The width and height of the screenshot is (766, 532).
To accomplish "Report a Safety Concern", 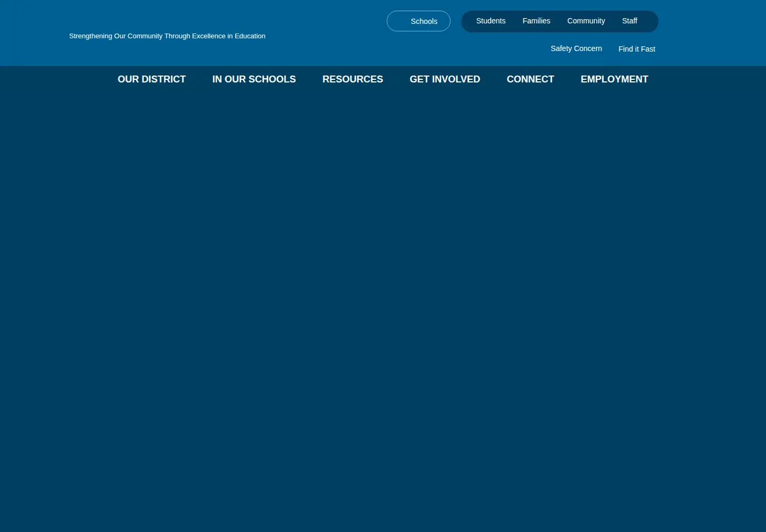I will [x=576, y=48].
